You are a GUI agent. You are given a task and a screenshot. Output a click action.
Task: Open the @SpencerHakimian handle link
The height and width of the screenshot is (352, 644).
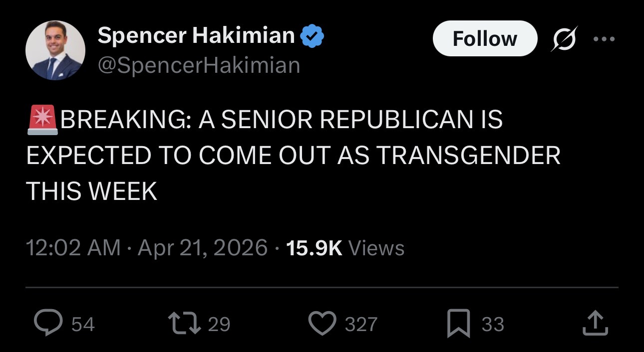coord(199,65)
